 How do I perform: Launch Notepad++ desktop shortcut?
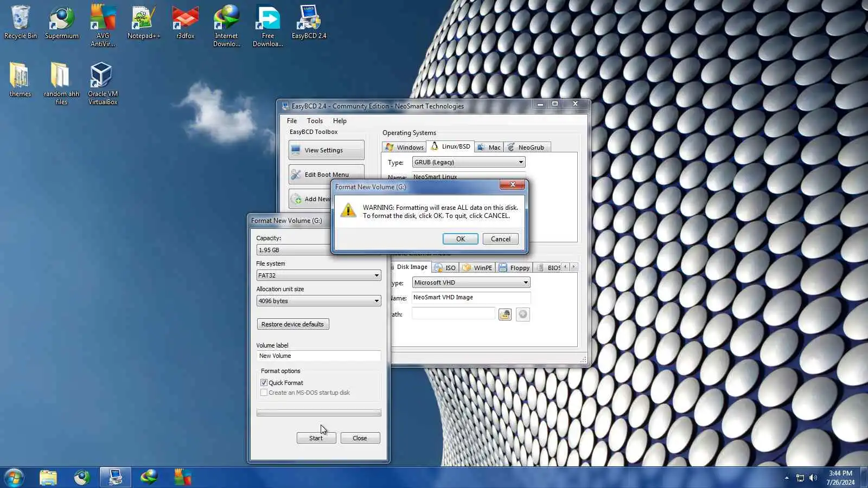click(x=144, y=22)
